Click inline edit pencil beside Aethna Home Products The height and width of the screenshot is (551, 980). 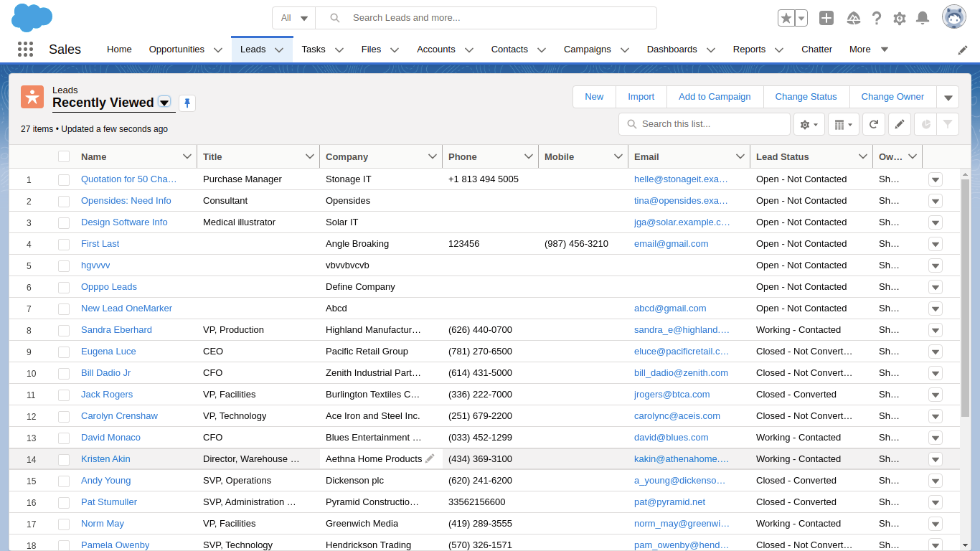pyautogui.click(x=430, y=458)
